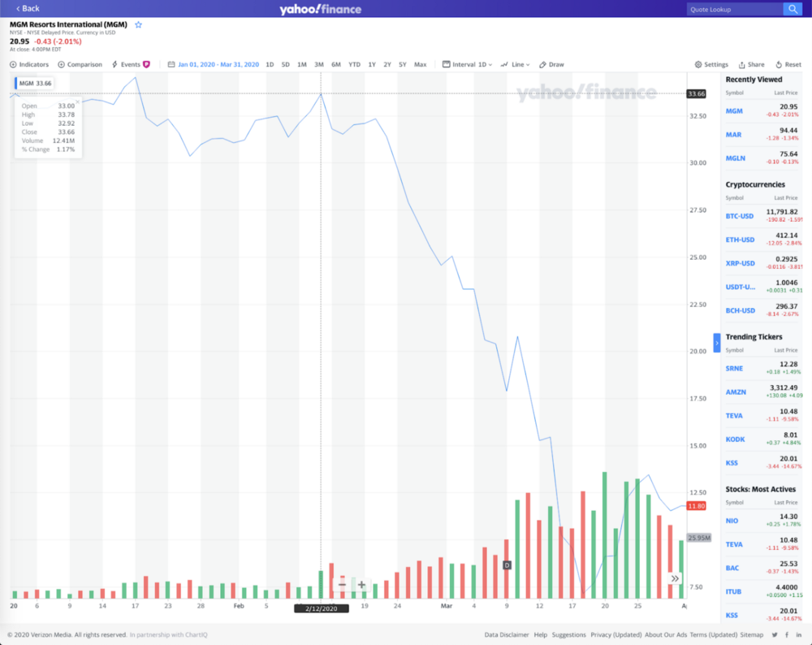Click the star to follow MGM
812x645 pixels.
[138, 24]
